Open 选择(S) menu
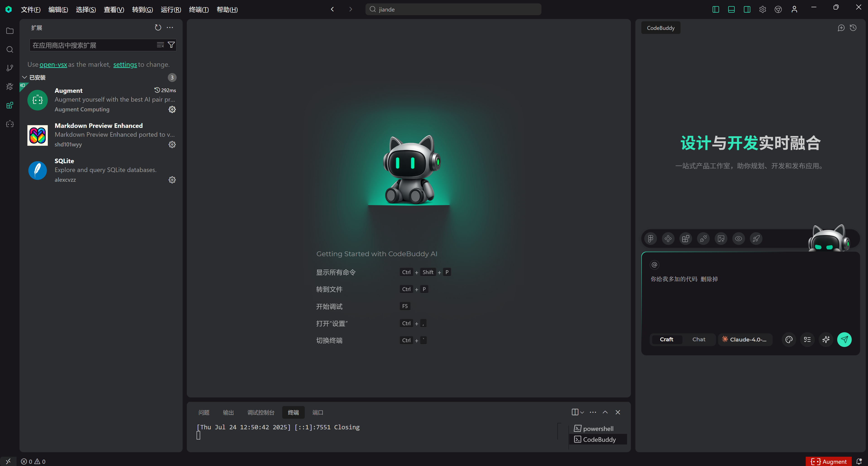Viewport: 868px width, 466px height. (x=86, y=10)
